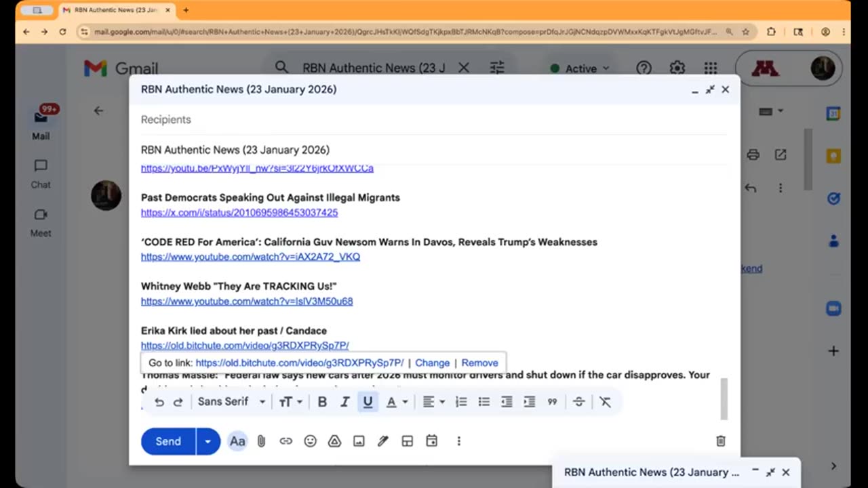868x488 pixels.
Task: Get add-ons with plus icon
Action: click(833, 351)
